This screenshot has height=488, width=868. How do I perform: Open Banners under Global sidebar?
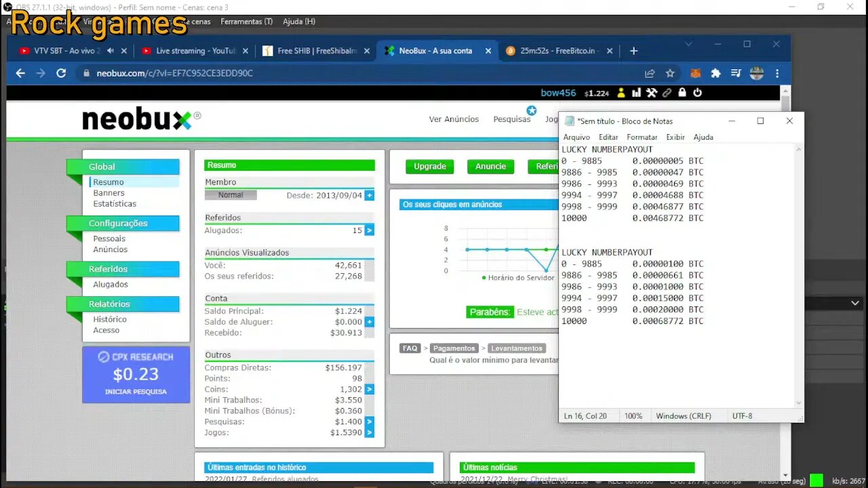[108, 193]
